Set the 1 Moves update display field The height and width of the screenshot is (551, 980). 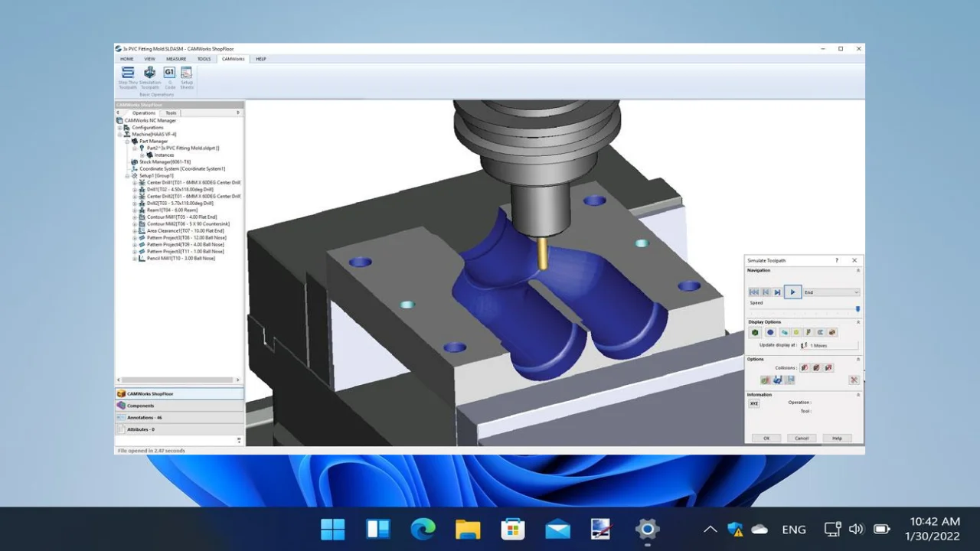tap(833, 346)
